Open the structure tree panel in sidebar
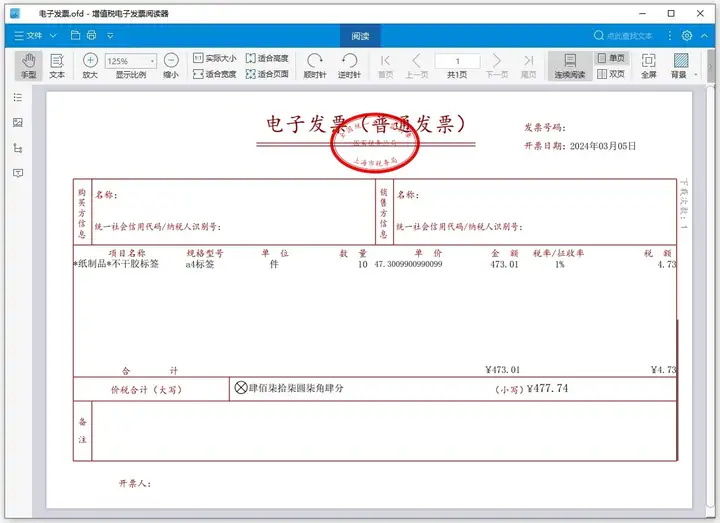This screenshot has height=523, width=720. tap(18, 148)
